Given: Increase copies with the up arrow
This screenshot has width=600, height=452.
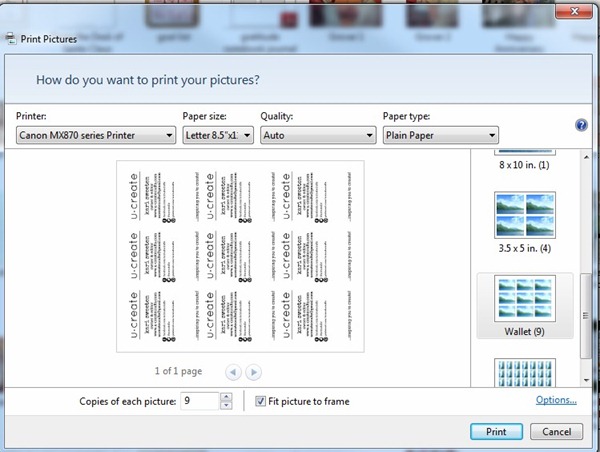Looking at the screenshot, I should (226, 397).
